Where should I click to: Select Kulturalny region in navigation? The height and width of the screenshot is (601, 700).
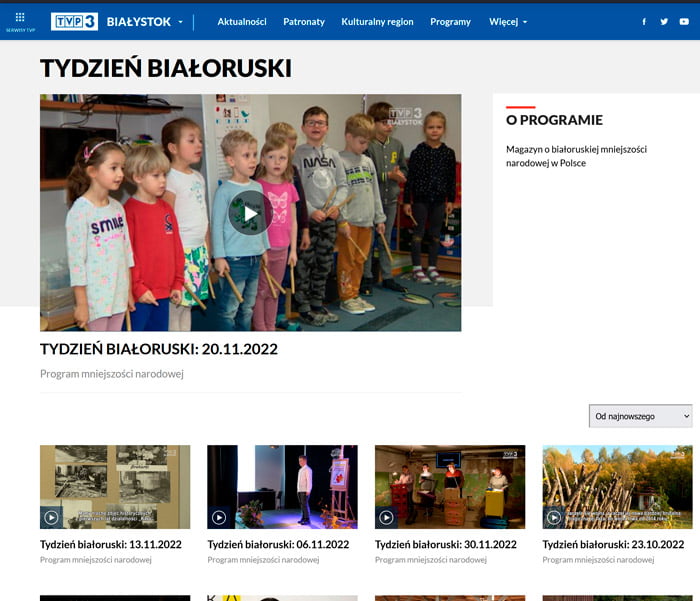click(377, 21)
